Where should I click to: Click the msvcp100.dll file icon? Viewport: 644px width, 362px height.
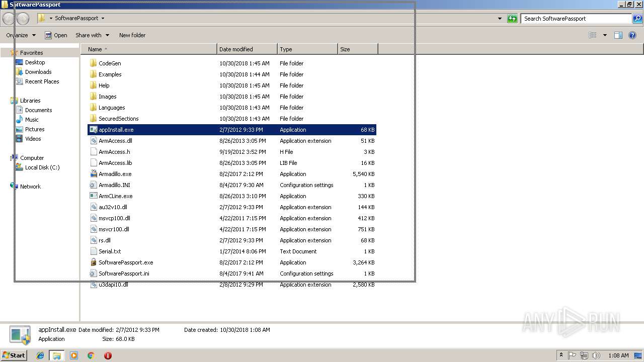(93, 218)
